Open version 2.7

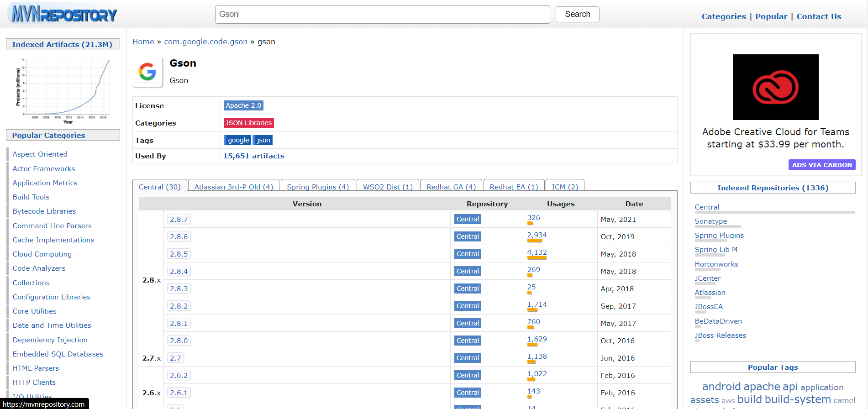pos(175,358)
